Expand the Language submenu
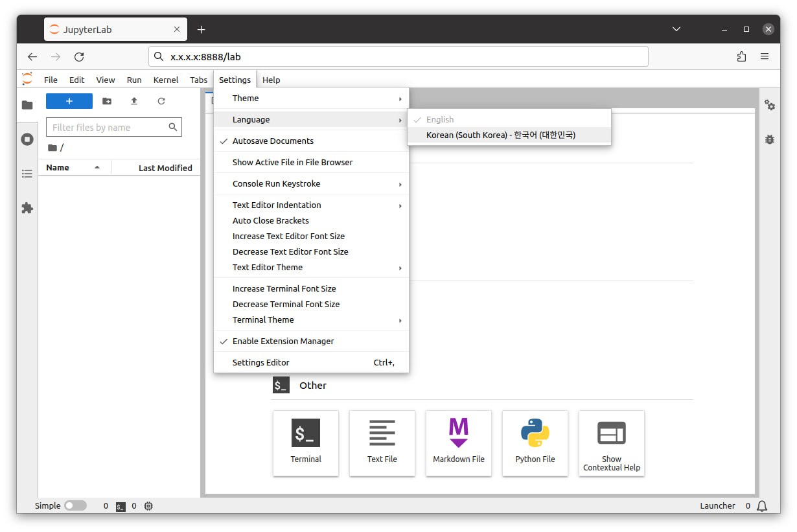Viewport: 797px width, 532px height. tap(311, 119)
